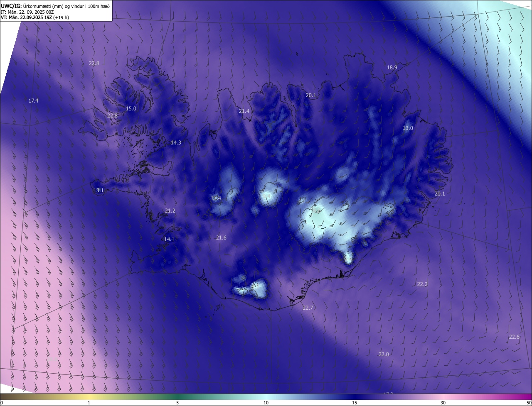Select the 18.9 value label
This screenshot has height=406, width=532.
click(392, 68)
